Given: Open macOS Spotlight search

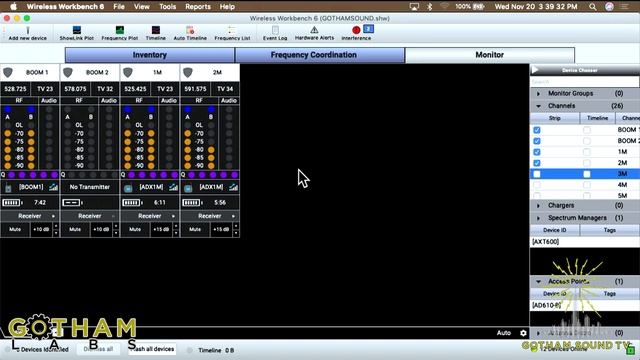Looking at the screenshot, I should (593, 7).
